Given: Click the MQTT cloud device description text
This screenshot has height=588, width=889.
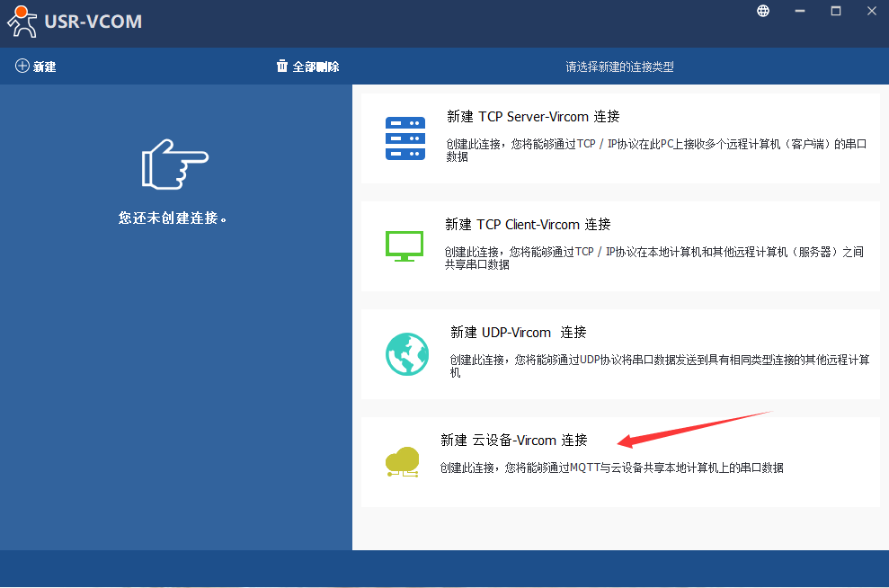Looking at the screenshot, I should 611,468.
